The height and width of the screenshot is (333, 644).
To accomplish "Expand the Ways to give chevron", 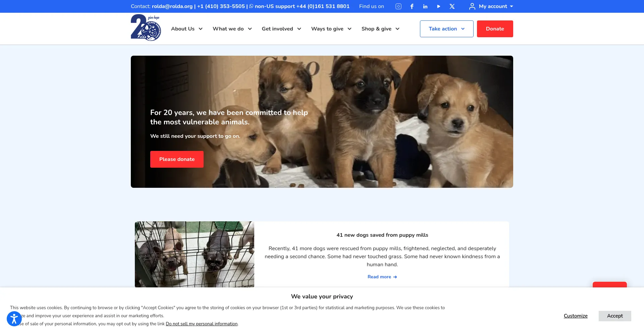I will pyautogui.click(x=350, y=29).
